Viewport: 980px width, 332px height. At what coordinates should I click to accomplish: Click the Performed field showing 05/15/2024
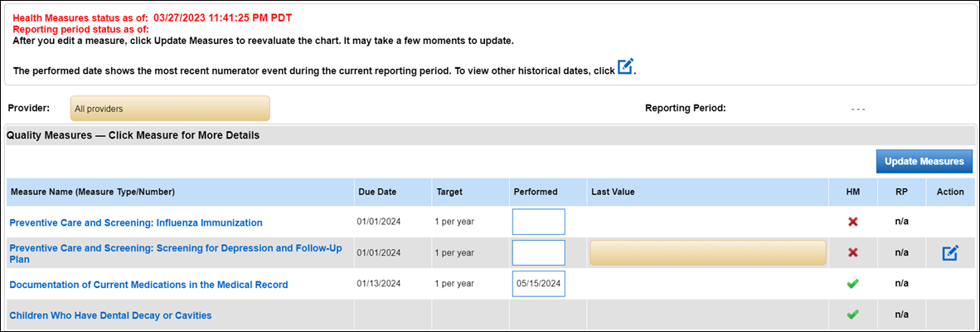coord(538,283)
